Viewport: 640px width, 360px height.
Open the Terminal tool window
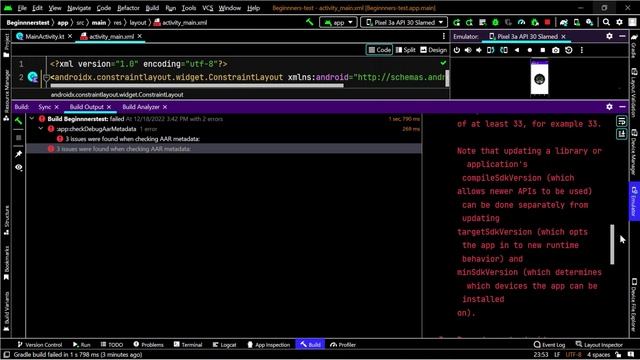[187, 344]
